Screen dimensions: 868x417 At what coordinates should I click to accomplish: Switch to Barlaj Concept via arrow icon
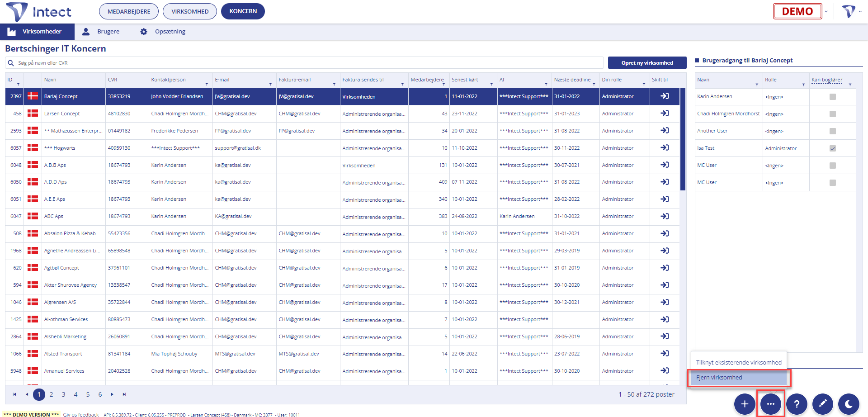tap(665, 96)
